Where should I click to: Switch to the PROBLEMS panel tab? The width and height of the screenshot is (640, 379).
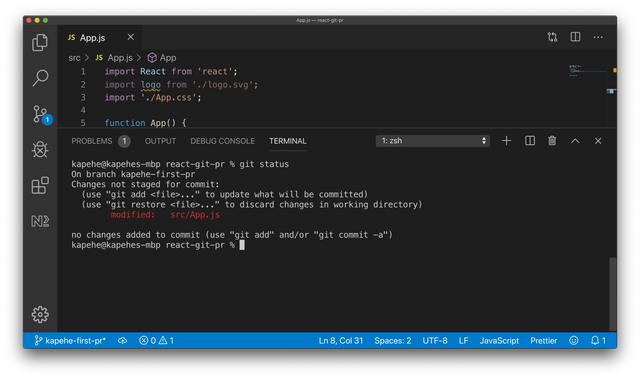(100, 141)
